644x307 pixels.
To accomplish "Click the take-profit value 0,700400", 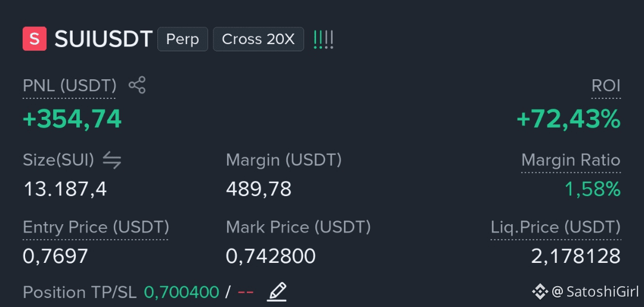I will (181, 292).
